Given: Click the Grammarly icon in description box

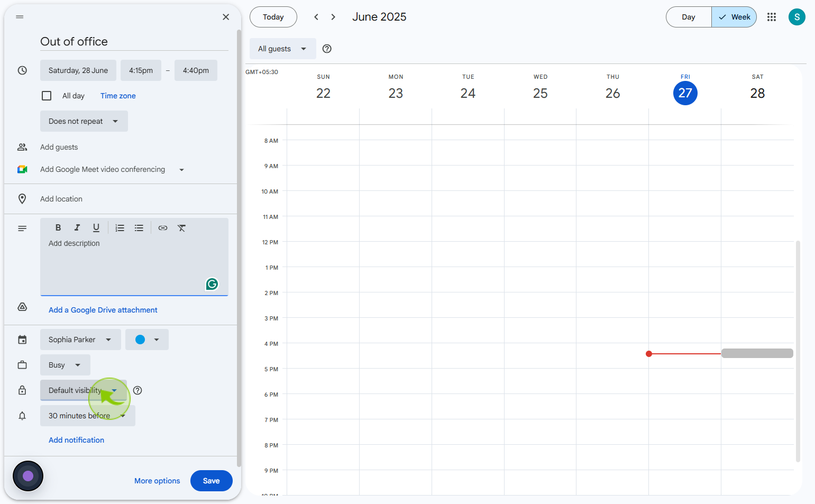Looking at the screenshot, I should pyautogui.click(x=212, y=284).
